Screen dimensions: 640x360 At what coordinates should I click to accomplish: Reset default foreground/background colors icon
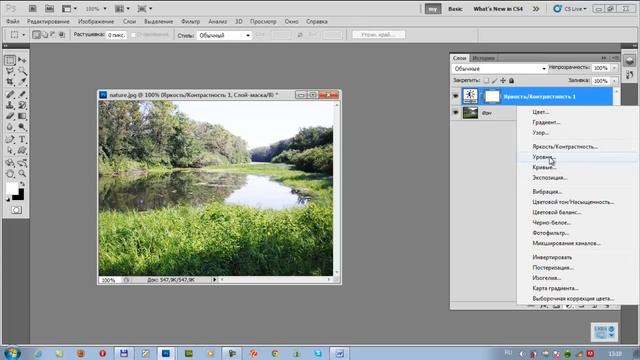[x=8, y=199]
